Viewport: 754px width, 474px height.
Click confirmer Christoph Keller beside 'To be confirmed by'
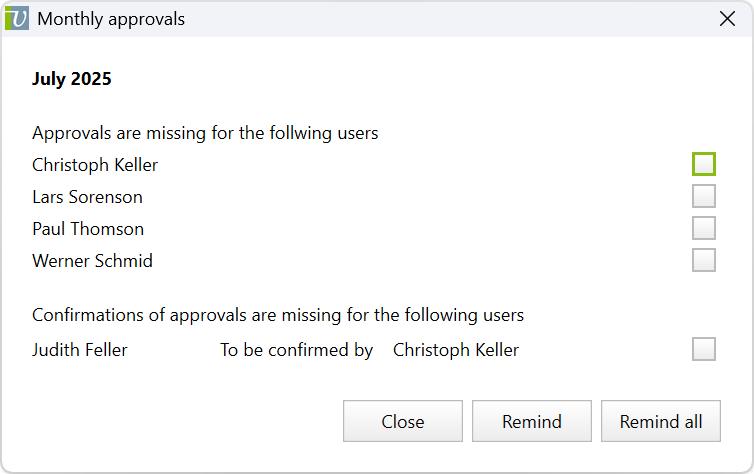pyautogui.click(x=456, y=350)
